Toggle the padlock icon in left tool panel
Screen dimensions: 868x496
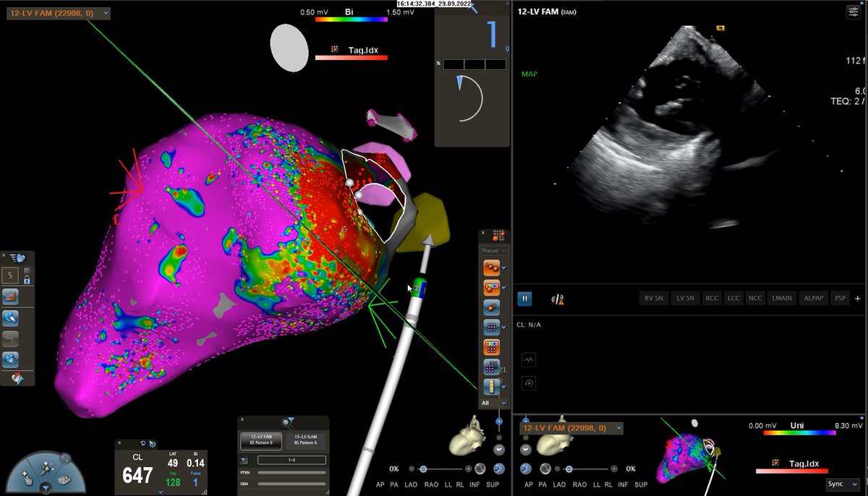[26, 280]
